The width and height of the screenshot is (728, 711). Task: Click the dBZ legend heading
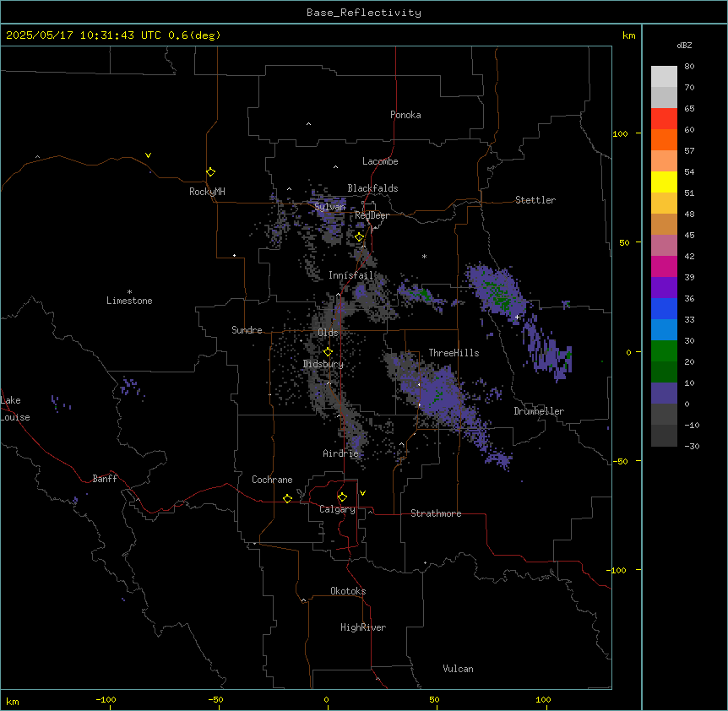684,45
